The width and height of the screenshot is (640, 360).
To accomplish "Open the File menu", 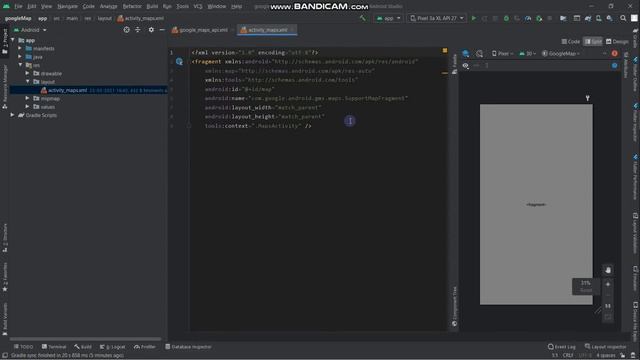I will [x=18, y=7].
